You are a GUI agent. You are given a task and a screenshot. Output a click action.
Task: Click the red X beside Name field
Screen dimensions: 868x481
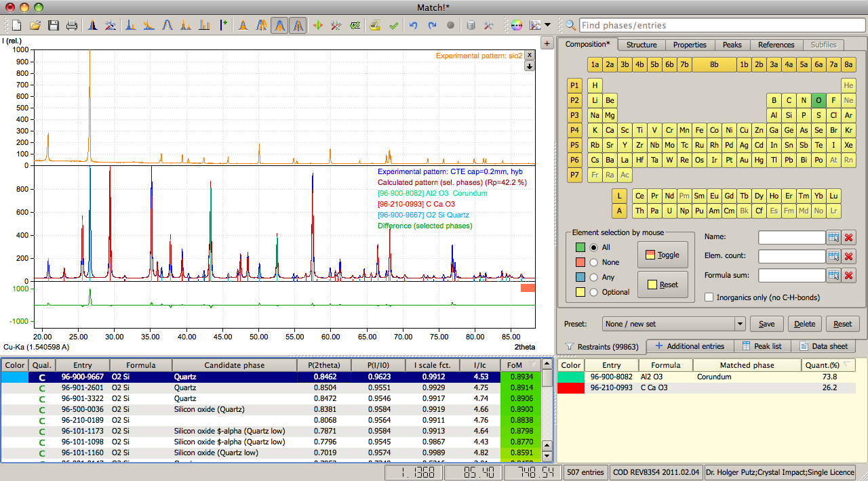[x=849, y=237]
